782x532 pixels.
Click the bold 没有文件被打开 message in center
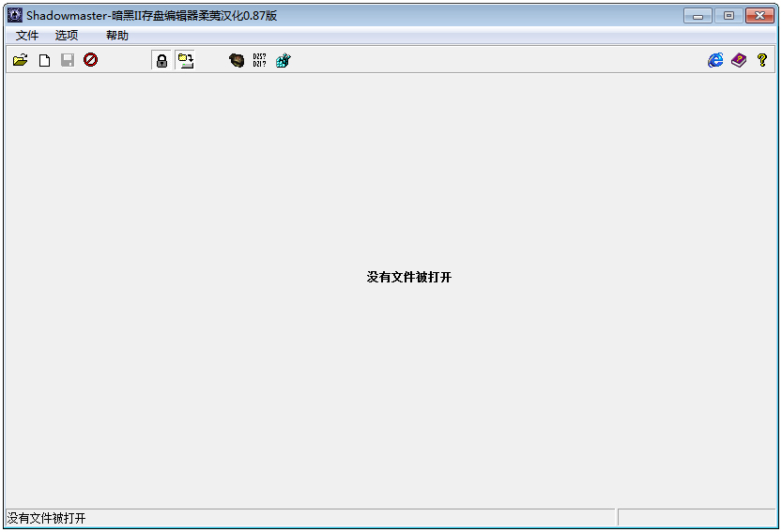[x=409, y=278]
